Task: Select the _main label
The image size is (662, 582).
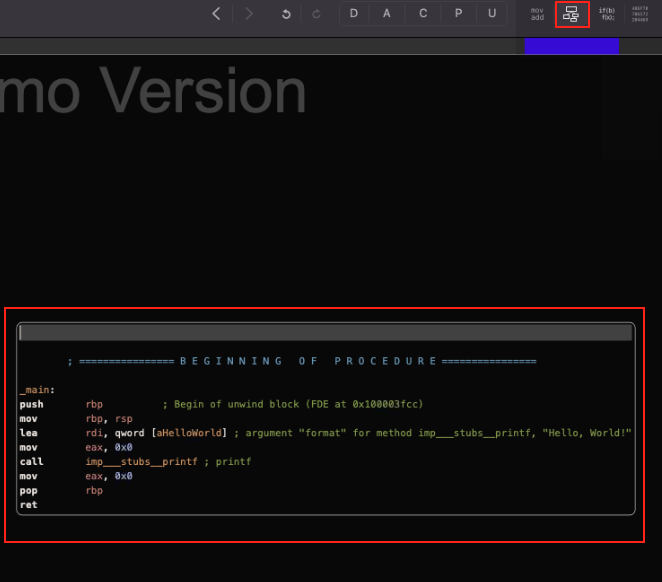Action: click(x=37, y=390)
